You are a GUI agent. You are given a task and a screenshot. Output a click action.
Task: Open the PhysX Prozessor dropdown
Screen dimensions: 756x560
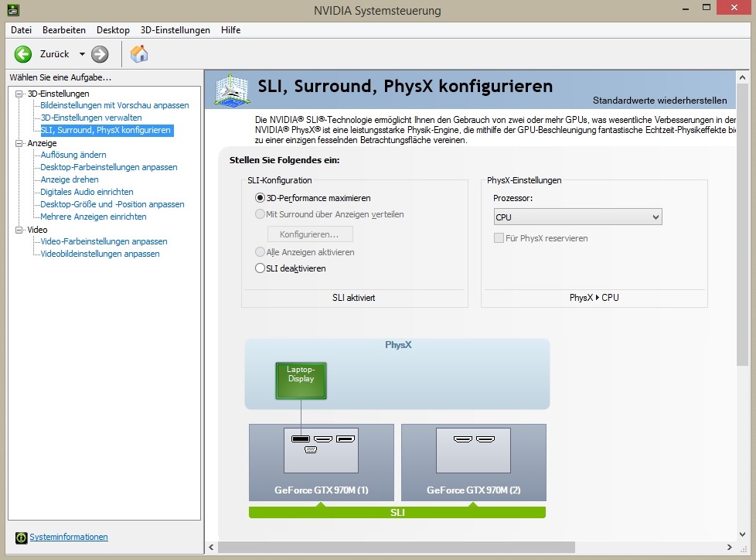pos(577,217)
